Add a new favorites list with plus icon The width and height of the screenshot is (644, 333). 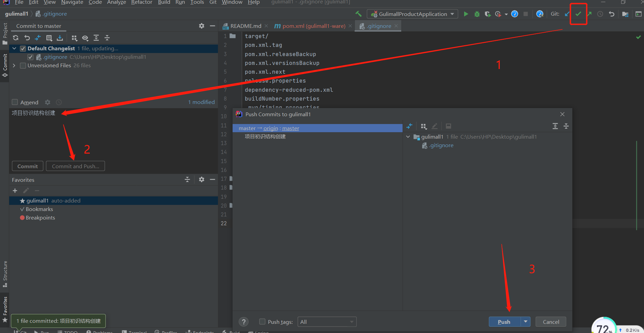tap(15, 191)
